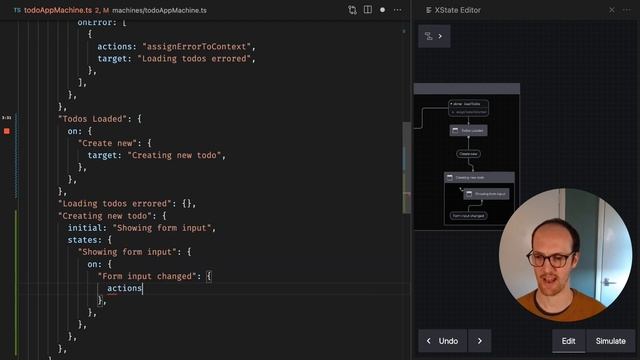640x360 pixels.
Task: Click the target "Creating new todo" line
Action: (x=157, y=156)
